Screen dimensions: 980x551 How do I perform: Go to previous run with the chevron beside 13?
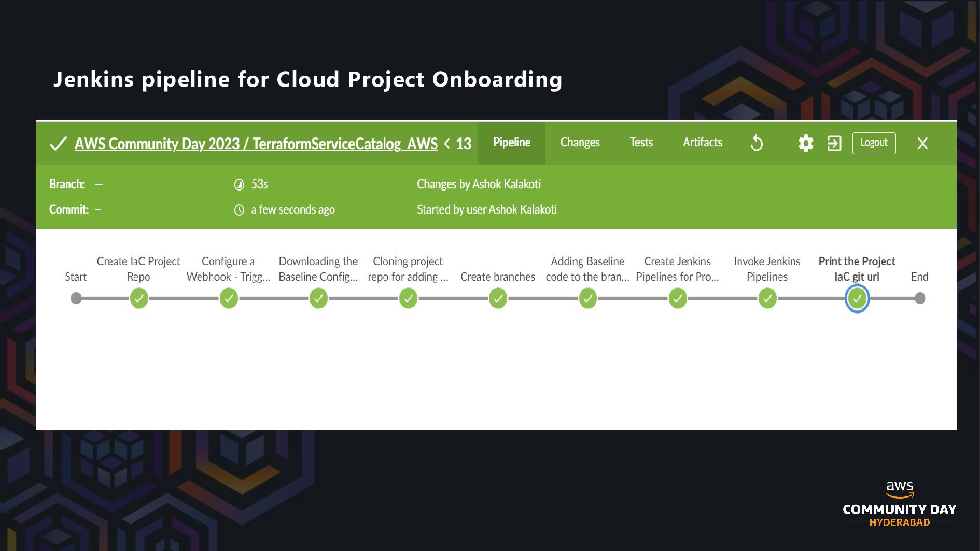click(447, 144)
